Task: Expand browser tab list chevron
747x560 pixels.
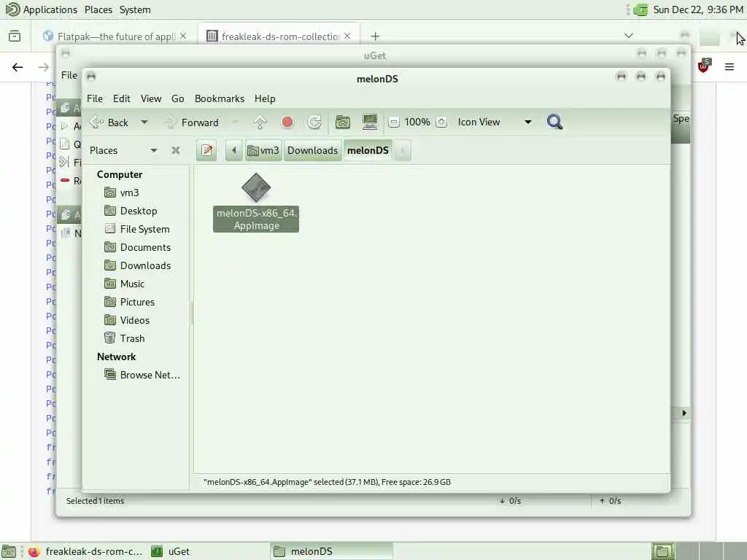Action: pos(629,36)
